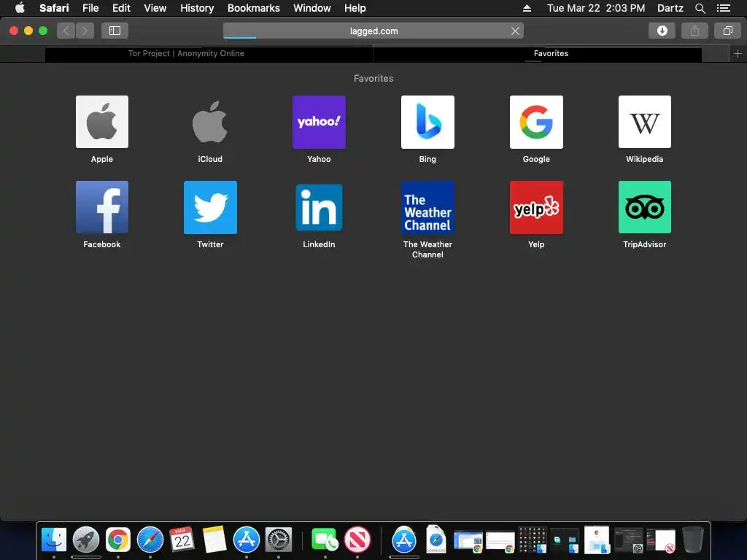Open Finder from the Dock

54,540
